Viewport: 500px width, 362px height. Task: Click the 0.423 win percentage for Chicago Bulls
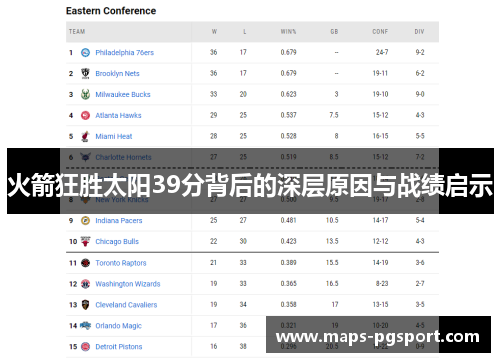288,241
